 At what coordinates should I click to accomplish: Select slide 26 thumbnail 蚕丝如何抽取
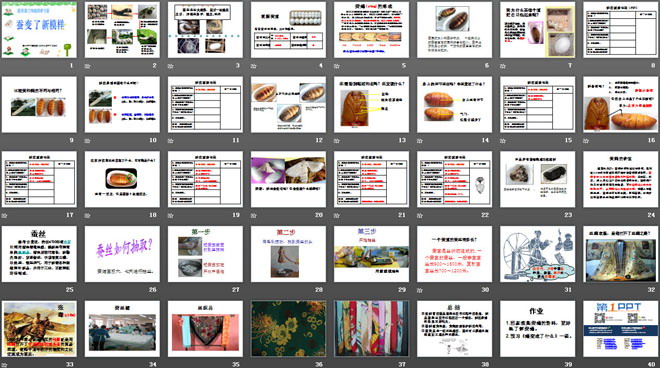pos(122,254)
